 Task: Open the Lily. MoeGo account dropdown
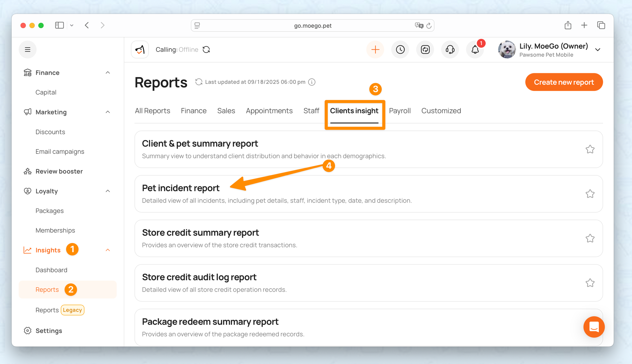tap(598, 50)
